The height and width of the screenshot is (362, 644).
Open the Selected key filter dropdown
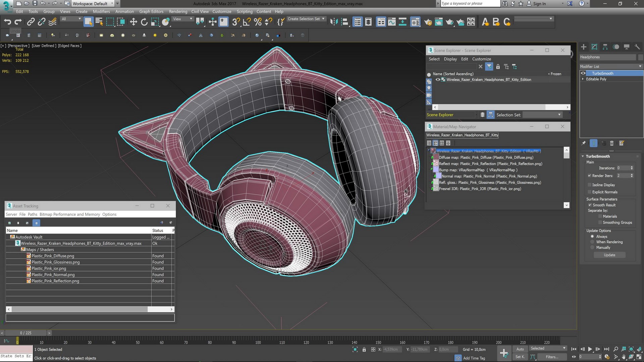[548, 349]
